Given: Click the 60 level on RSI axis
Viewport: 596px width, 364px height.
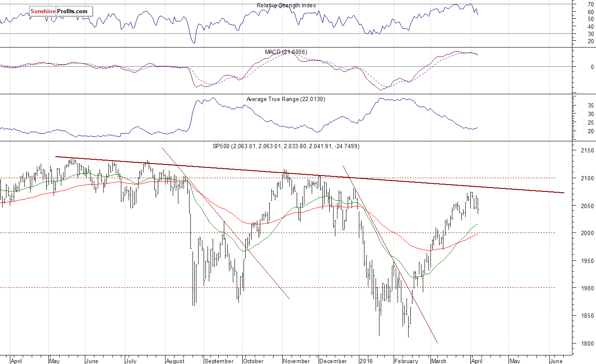Looking at the screenshot, I should click(591, 12).
